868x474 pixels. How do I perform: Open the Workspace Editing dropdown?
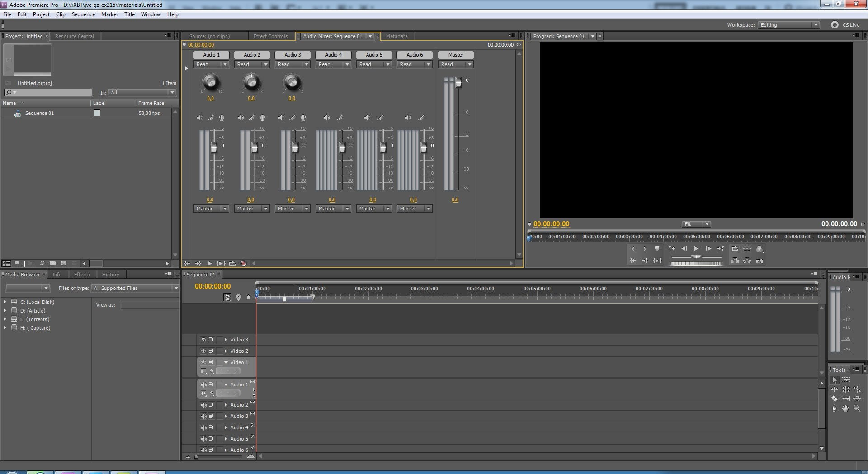tap(789, 25)
